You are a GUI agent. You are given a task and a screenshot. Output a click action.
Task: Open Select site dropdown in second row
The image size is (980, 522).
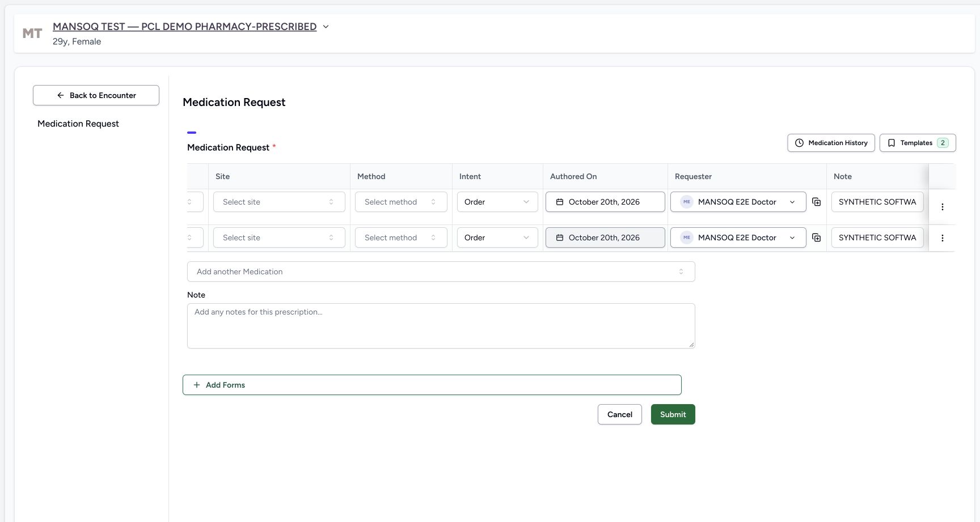(279, 237)
